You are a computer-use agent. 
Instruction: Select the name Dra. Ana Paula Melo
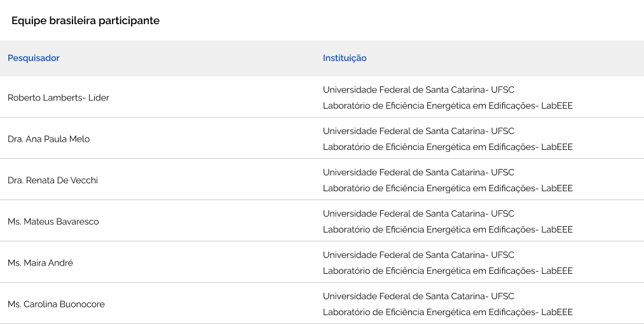(49, 139)
